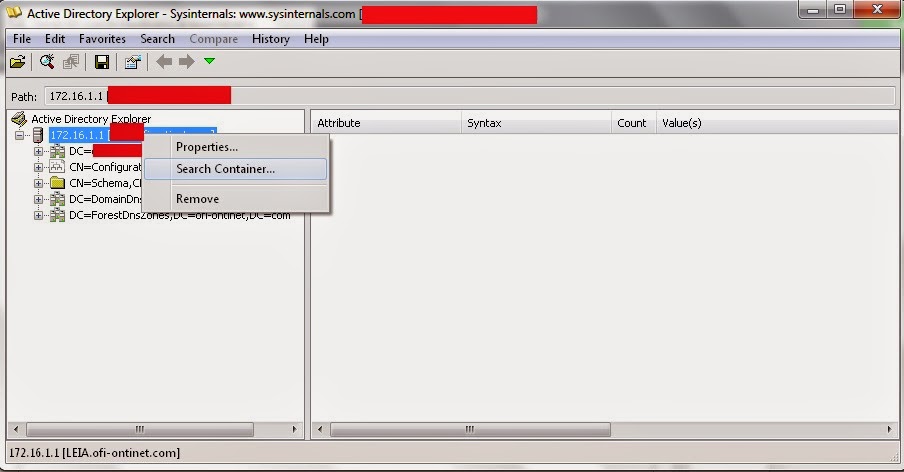The height and width of the screenshot is (472, 904).
Task: Click the yellow CN=Schema folder icon
Action: [57, 183]
